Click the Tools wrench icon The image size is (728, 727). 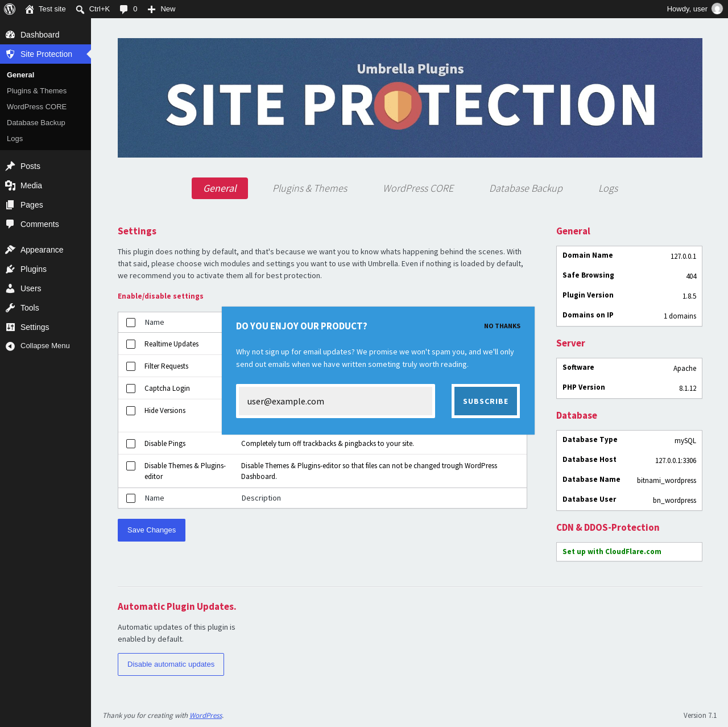pyautogui.click(x=10, y=308)
